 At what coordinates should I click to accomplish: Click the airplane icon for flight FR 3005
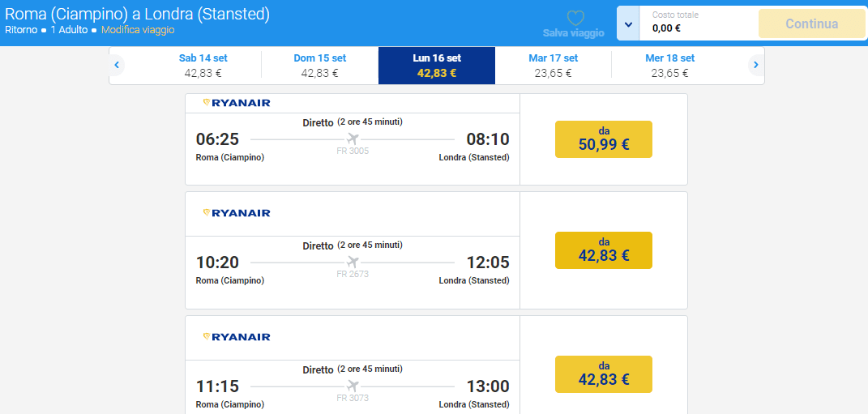[353, 139]
